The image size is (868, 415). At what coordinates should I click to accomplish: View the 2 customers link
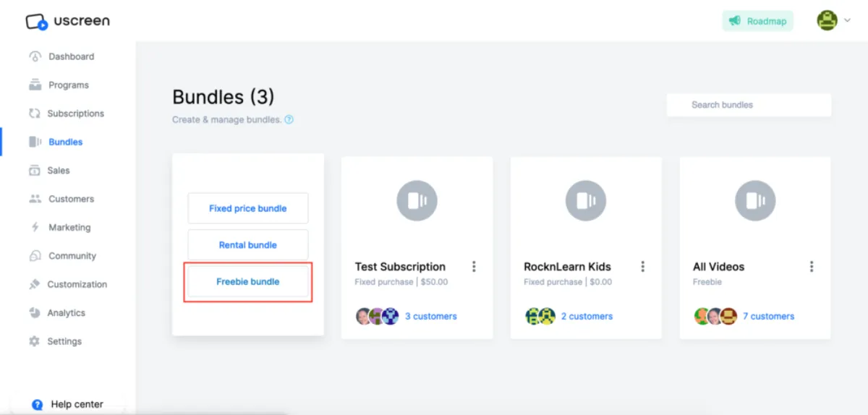point(587,316)
